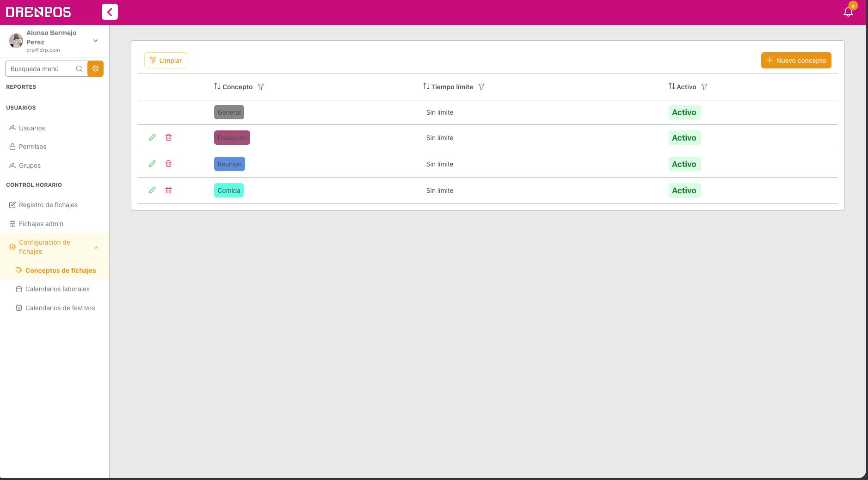Open the Permisos menu item
The width and height of the screenshot is (868, 480).
(x=55, y=147)
